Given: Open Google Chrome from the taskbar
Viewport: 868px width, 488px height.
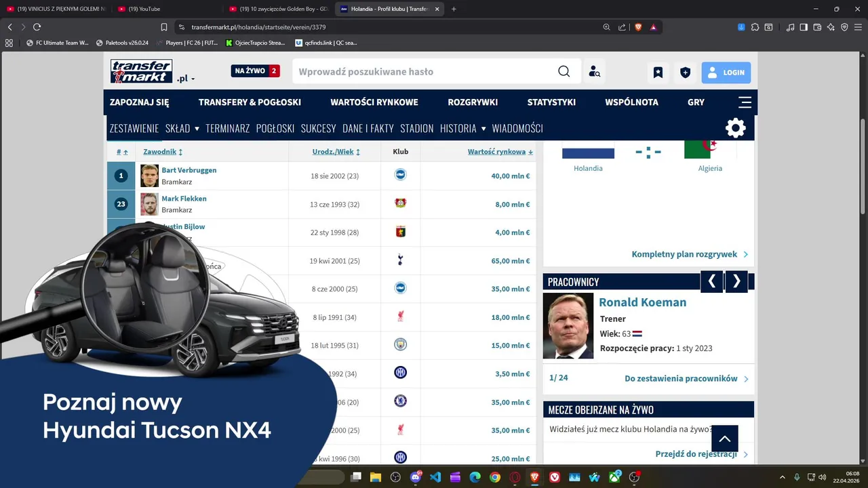Looking at the screenshot, I should (x=495, y=477).
